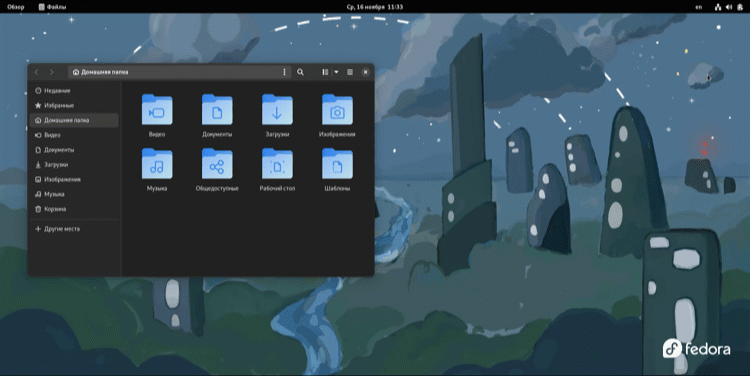Open Корзина in the sidebar
The height and width of the screenshot is (376, 750).
tap(74, 210)
